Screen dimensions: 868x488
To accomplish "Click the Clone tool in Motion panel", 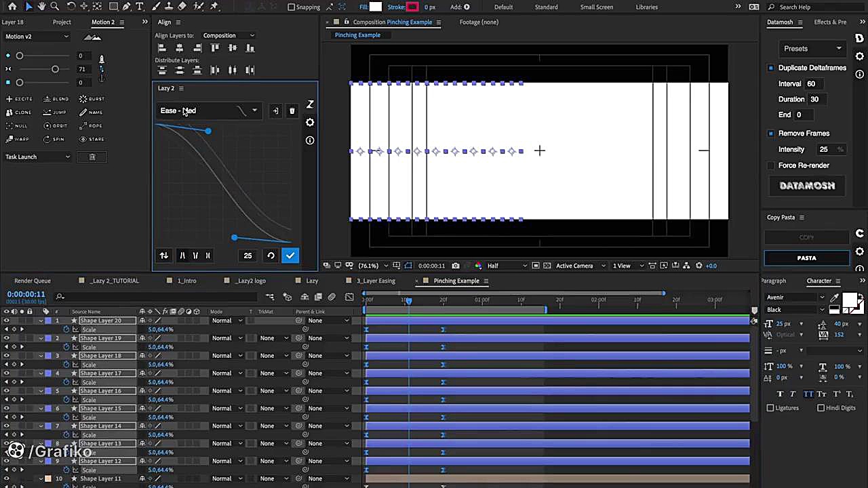I will [x=19, y=113].
